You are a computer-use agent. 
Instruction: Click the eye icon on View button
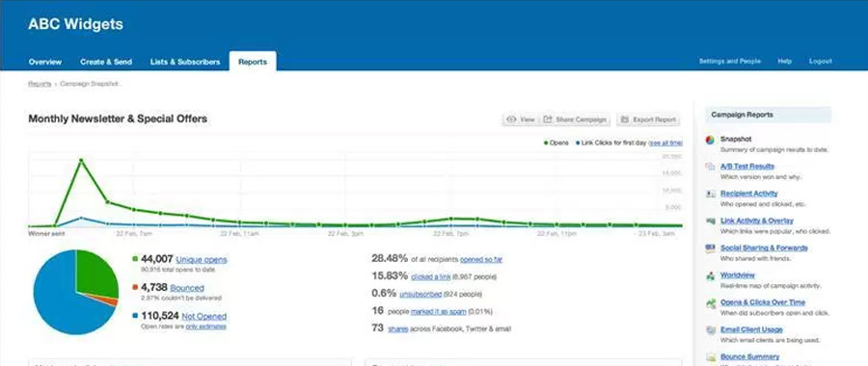click(x=511, y=119)
